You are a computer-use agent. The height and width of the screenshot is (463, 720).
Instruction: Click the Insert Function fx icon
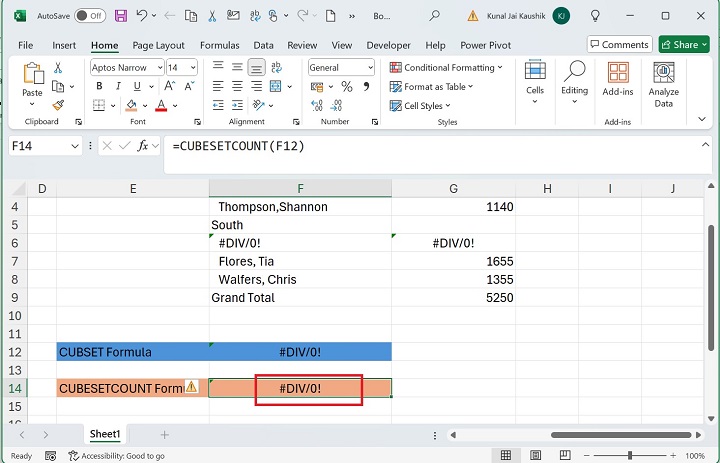tap(143, 146)
